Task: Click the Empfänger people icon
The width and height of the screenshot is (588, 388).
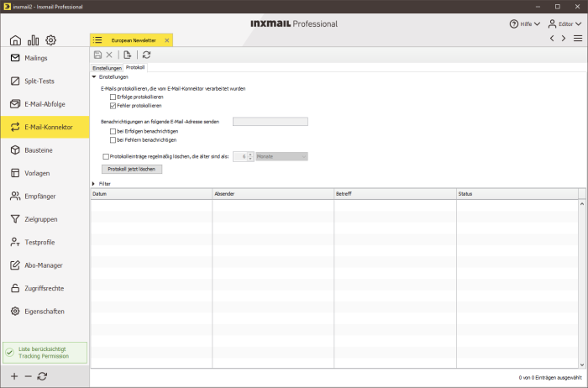Action: coord(15,196)
